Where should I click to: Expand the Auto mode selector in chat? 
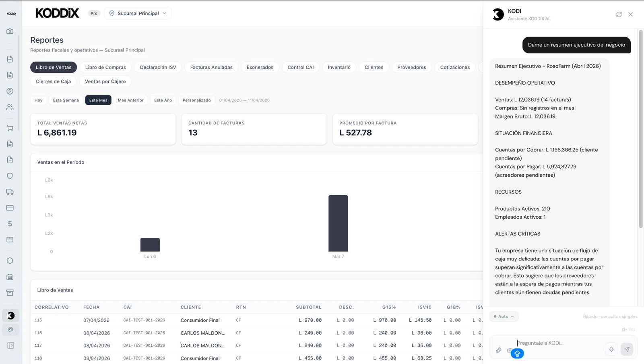click(504, 316)
